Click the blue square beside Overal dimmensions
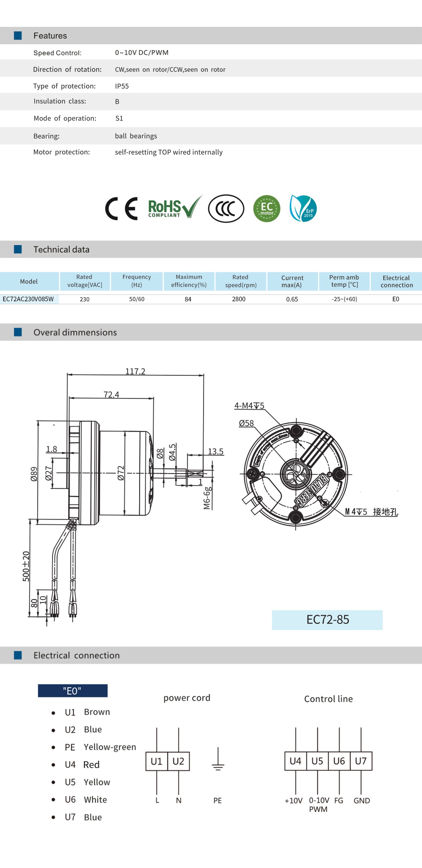Screen dimensions: 422x868 click(18, 332)
